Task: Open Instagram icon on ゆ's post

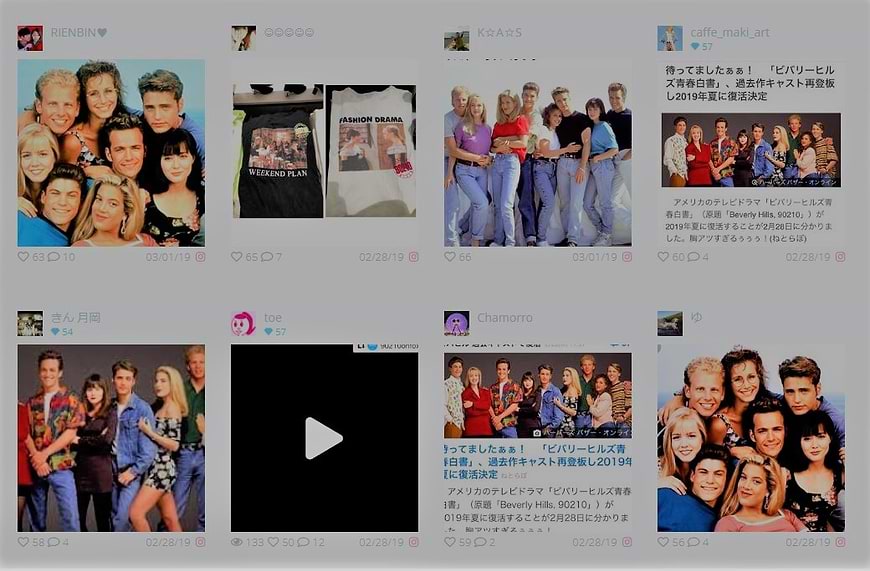Action: (840, 542)
